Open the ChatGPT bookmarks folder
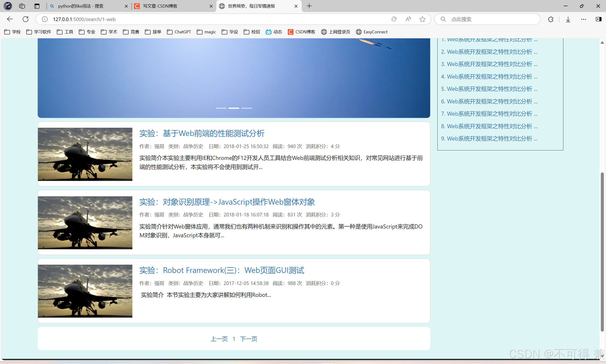Image resolution: width=606 pixels, height=364 pixels. click(x=179, y=32)
